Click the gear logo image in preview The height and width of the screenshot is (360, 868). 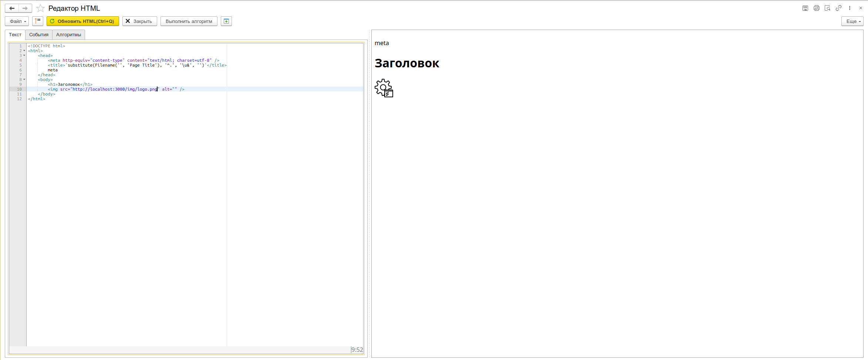pos(384,88)
